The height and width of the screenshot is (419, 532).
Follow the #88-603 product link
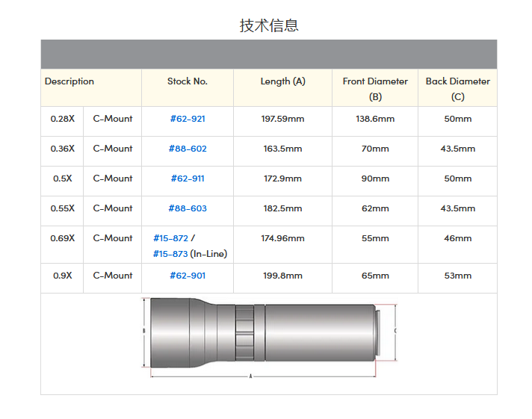(188, 208)
